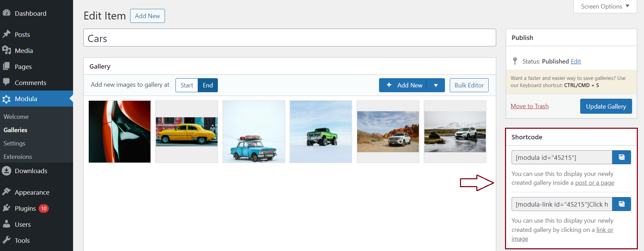Copy the modula-link shortcode

coord(621,204)
